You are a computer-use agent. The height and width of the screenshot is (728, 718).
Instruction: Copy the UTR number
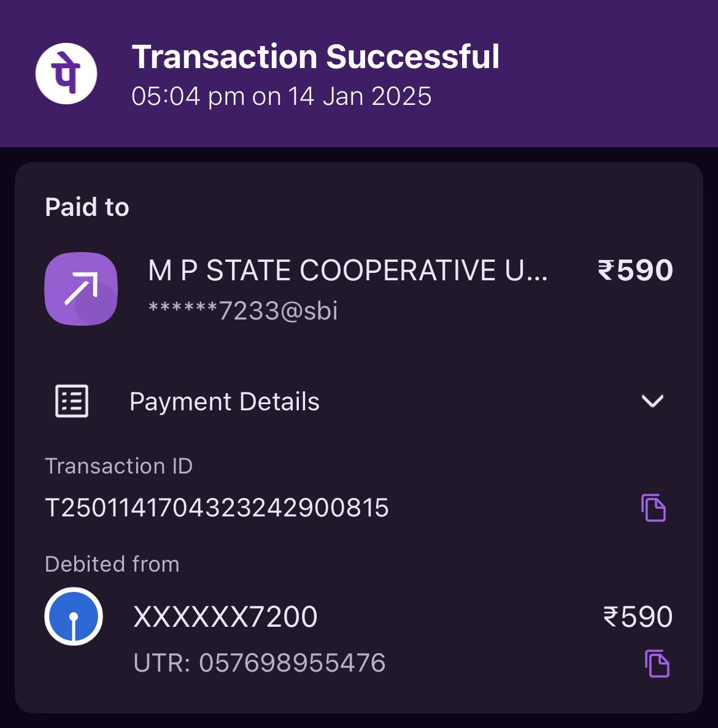coord(657,664)
